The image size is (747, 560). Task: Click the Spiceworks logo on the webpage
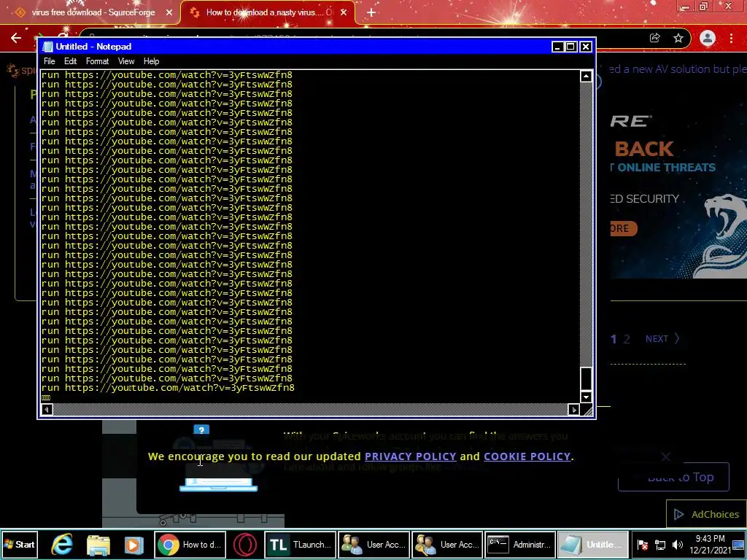(21, 71)
